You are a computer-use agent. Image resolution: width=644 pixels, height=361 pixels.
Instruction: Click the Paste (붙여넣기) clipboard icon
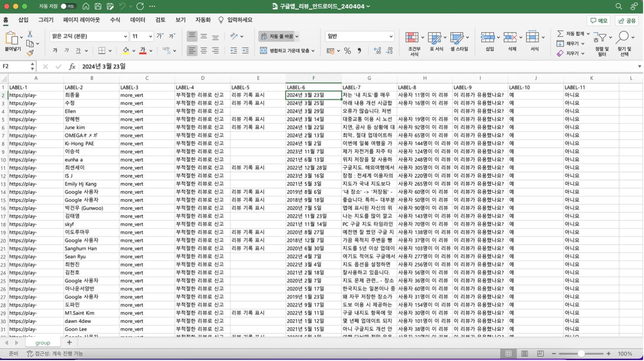(x=12, y=42)
